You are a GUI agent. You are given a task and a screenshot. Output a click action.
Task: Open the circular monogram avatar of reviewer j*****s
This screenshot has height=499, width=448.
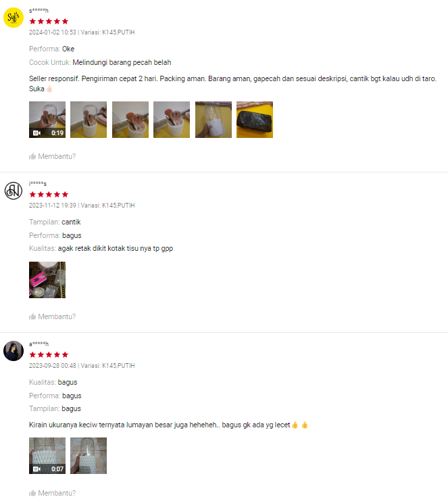point(14,191)
